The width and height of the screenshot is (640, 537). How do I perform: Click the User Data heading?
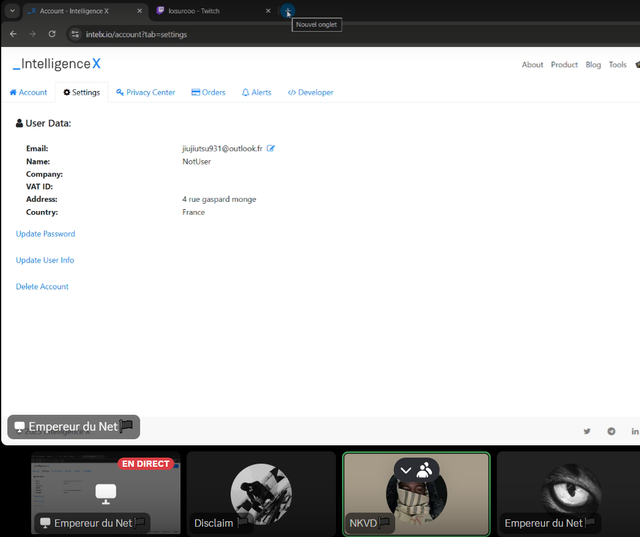pos(43,123)
